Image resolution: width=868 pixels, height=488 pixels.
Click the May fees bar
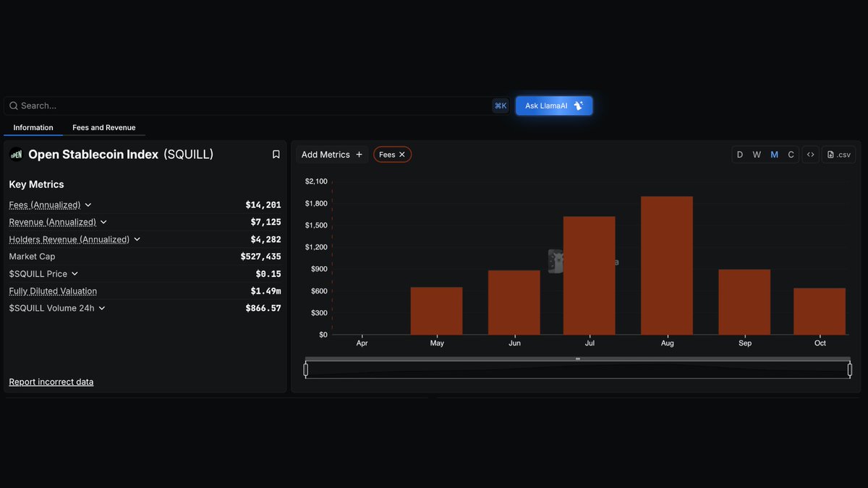pos(436,311)
